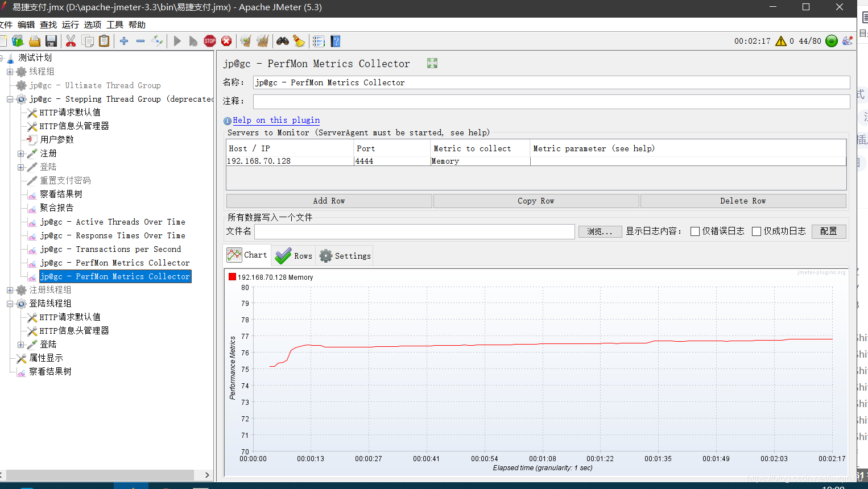Image resolution: width=868 pixels, height=489 pixels.
Task: Open the 帮助 menu
Action: (137, 25)
